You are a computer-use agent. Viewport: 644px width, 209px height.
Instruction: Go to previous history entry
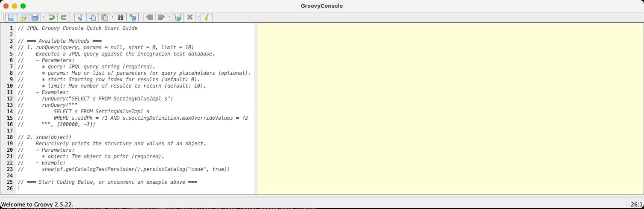click(149, 17)
